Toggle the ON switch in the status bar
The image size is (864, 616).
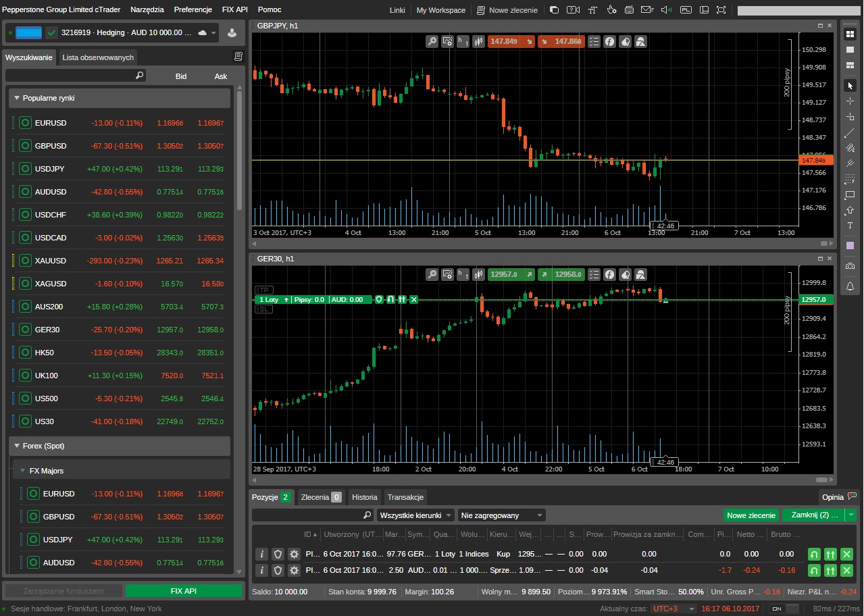pyautogui.click(x=784, y=609)
